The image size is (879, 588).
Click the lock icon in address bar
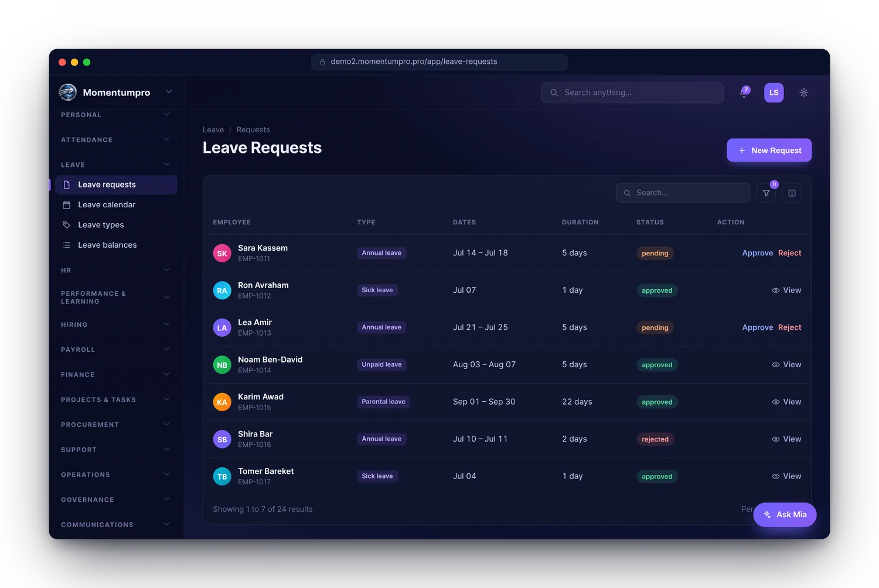[x=322, y=61]
